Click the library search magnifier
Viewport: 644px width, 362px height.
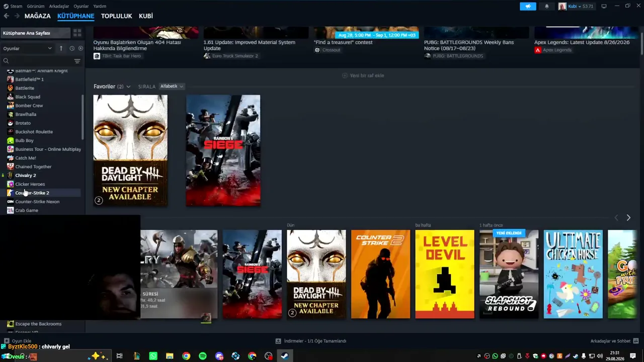[6, 61]
